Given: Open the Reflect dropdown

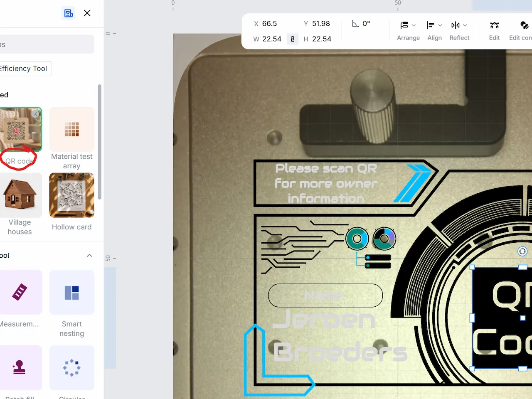Looking at the screenshot, I should [459, 31].
